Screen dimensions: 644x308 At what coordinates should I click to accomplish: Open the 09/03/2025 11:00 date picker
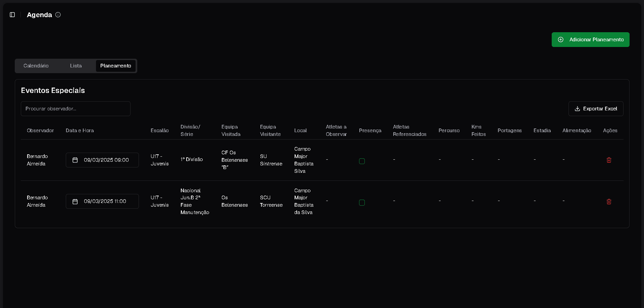(x=105, y=201)
